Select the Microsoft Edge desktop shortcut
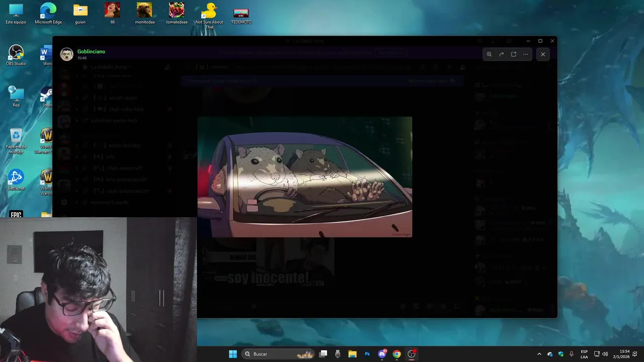644x362 pixels. 48,14
